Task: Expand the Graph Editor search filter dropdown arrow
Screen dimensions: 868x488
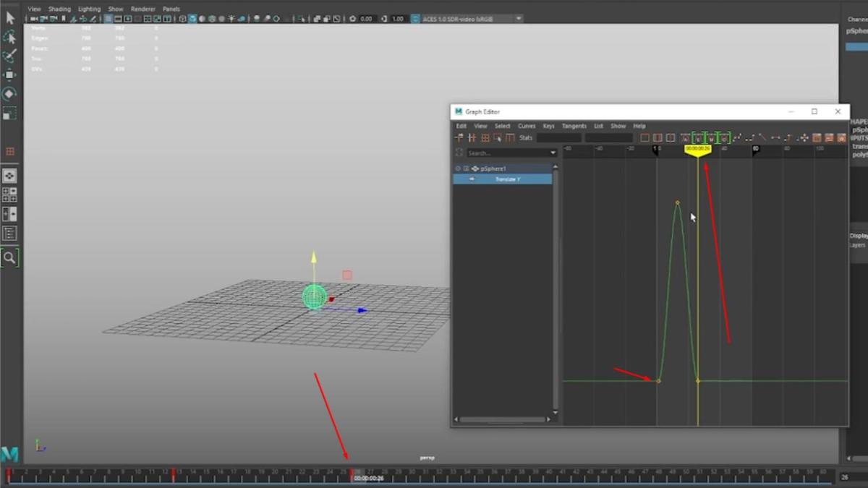Action: [x=553, y=153]
